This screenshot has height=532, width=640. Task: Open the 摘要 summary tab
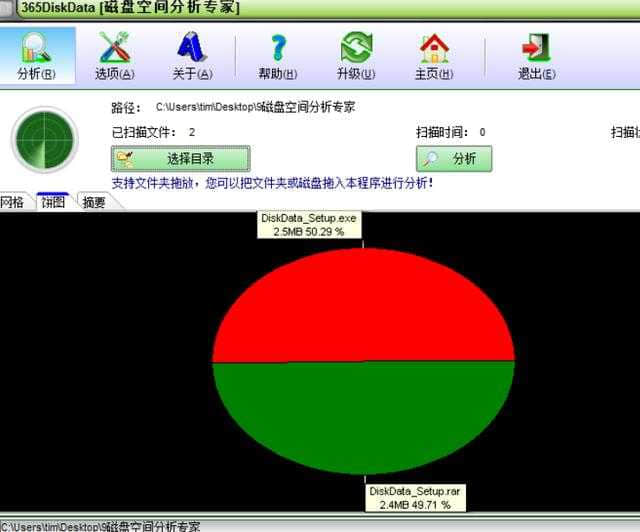pos(95,202)
